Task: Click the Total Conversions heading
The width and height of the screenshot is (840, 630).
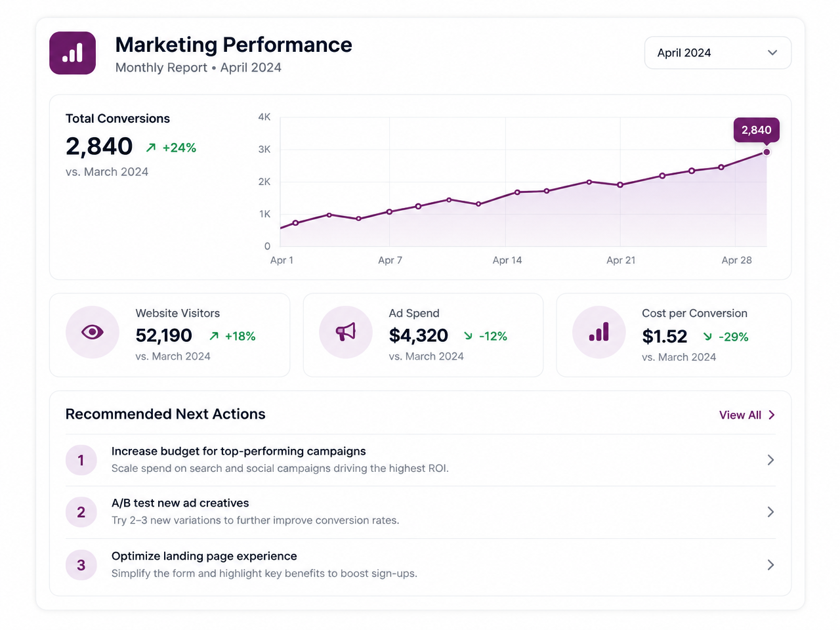Action: pos(117,119)
